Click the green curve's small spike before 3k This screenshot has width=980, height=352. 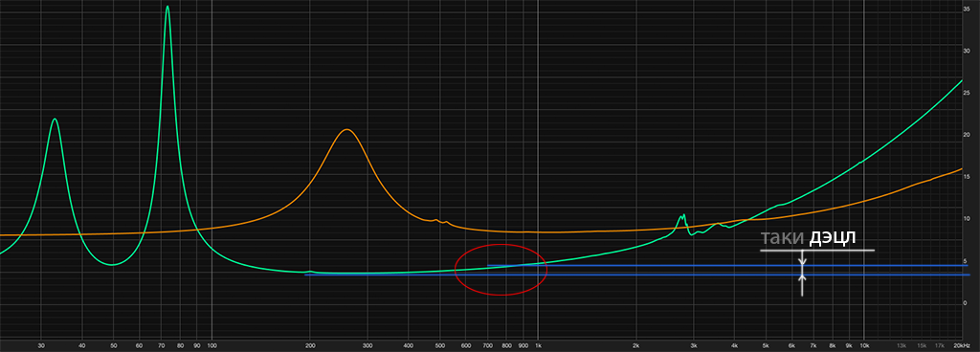682,216
